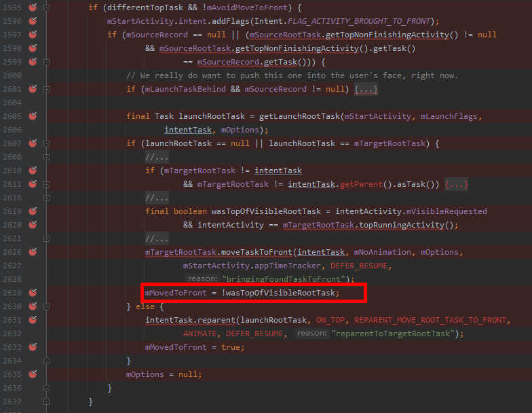Click the mAvoidMoveToFront field
The width and height of the screenshot is (532, 413).
pyautogui.click(x=247, y=7)
